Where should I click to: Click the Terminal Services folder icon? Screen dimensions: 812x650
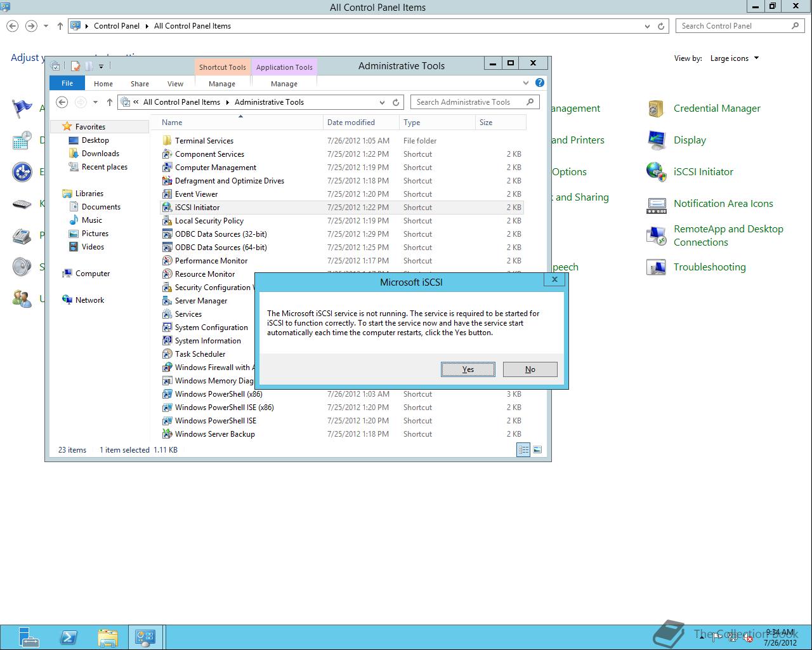click(x=167, y=141)
